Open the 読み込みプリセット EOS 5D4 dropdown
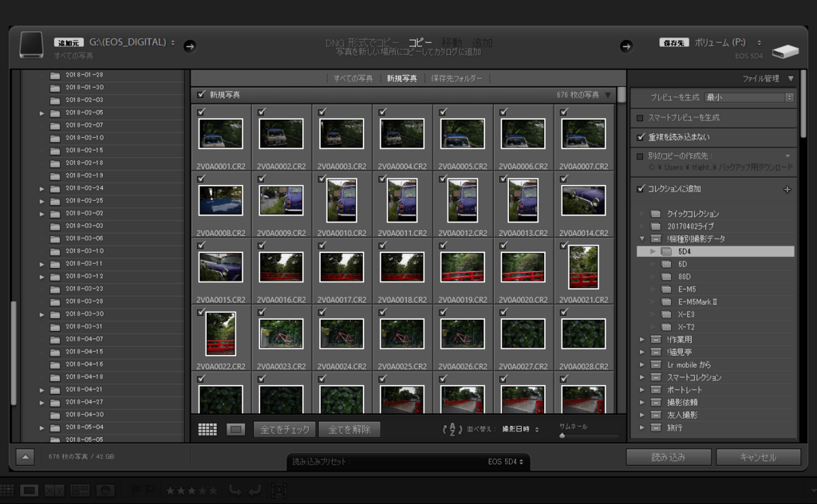This screenshot has width=817, height=504. tap(505, 461)
